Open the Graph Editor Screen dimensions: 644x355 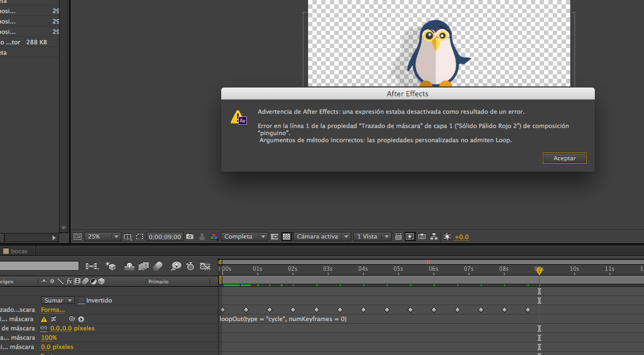tap(205, 266)
